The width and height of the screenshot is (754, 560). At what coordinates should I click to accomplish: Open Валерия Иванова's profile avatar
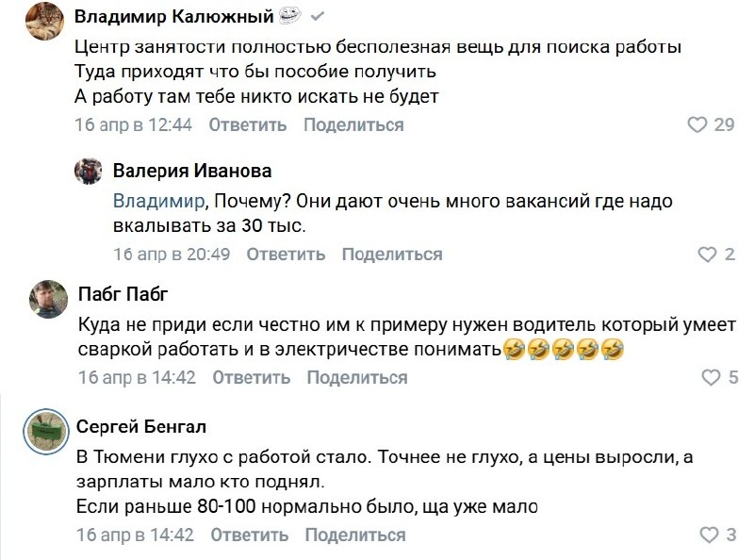[x=89, y=172]
